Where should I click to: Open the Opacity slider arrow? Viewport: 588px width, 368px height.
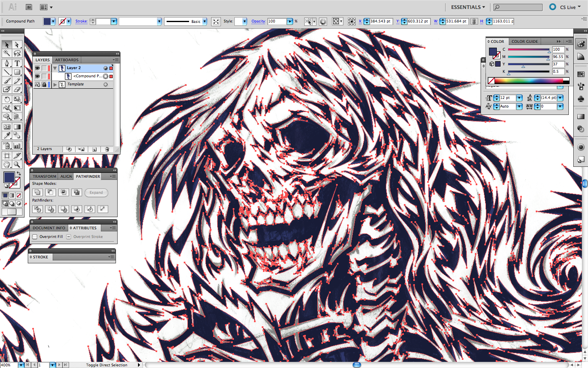(290, 21)
